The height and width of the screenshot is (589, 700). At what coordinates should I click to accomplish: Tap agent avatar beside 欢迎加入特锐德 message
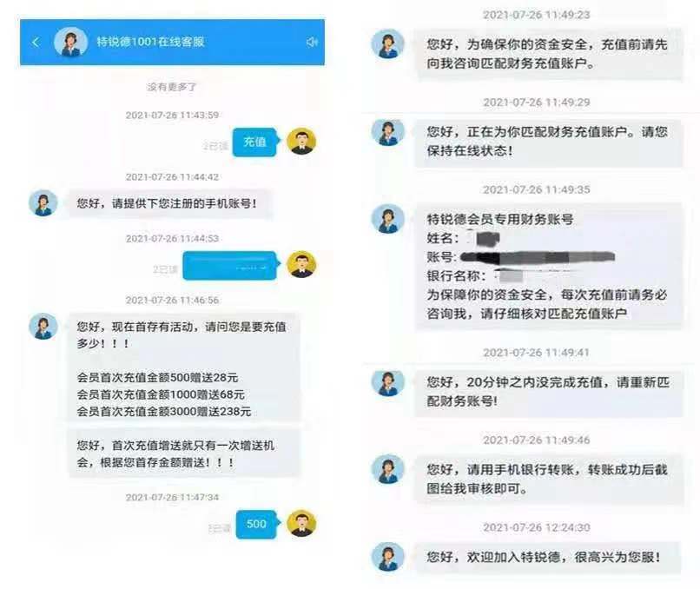pyautogui.click(x=388, y=556)
